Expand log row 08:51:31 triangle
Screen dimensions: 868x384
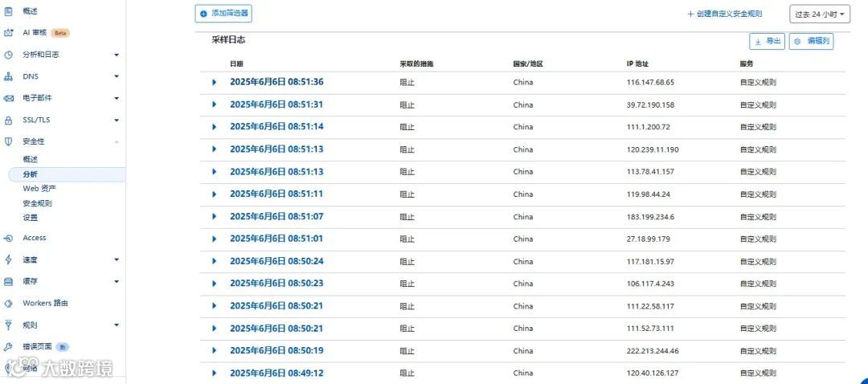click(x=215, y=104)
